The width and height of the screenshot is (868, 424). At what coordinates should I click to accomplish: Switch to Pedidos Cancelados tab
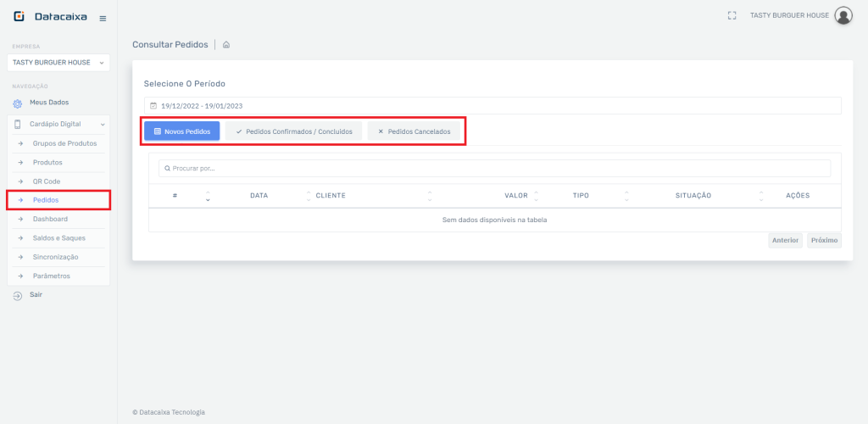(x=414, y=131)
